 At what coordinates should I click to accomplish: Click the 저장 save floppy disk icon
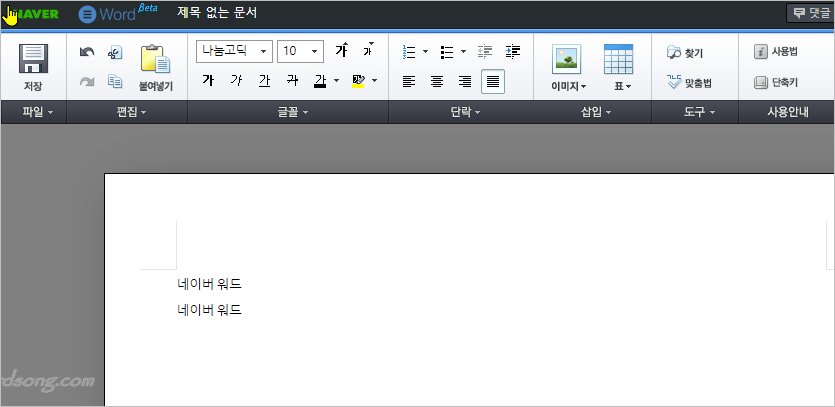click(33, 60)
